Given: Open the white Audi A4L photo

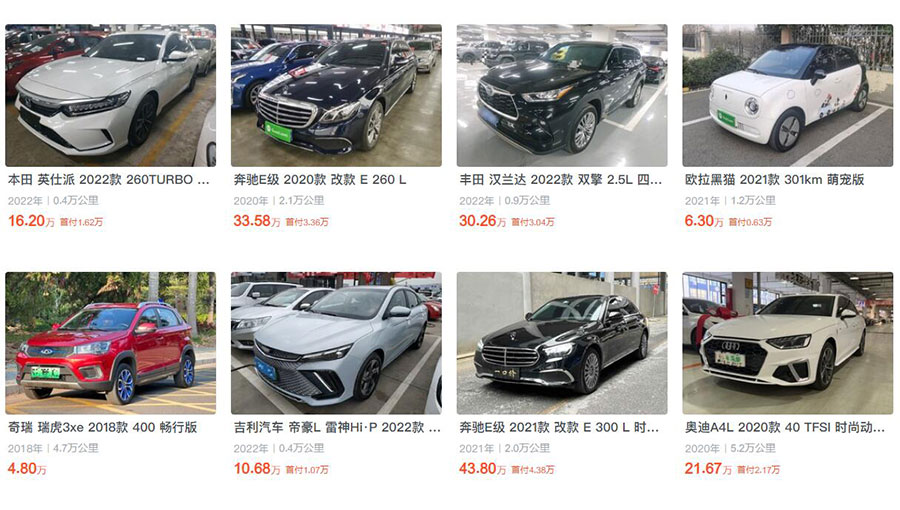Looking at the screenshot, I should 788,343.
